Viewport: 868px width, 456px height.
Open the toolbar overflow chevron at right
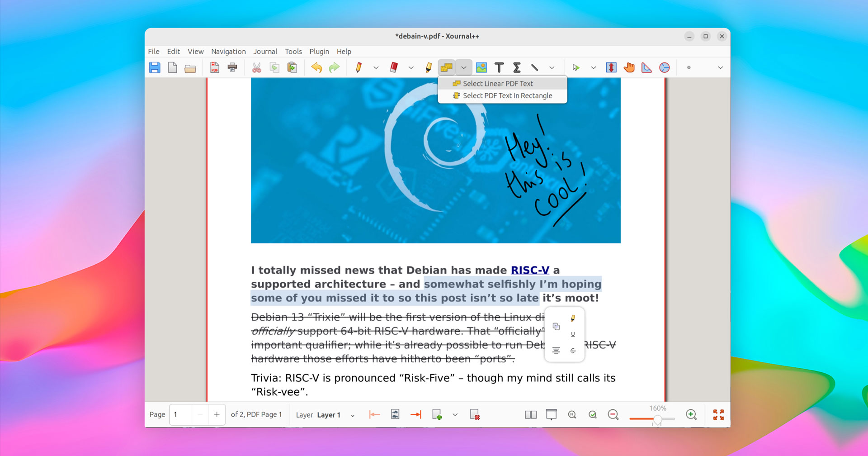click(720, 68)
